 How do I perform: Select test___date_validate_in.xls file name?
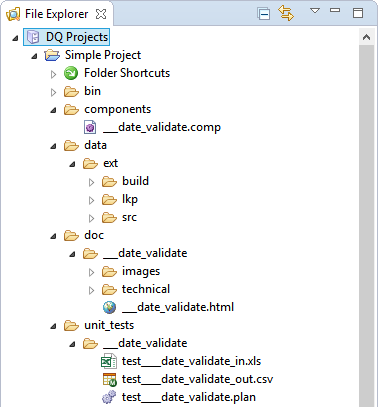point(191,361)
